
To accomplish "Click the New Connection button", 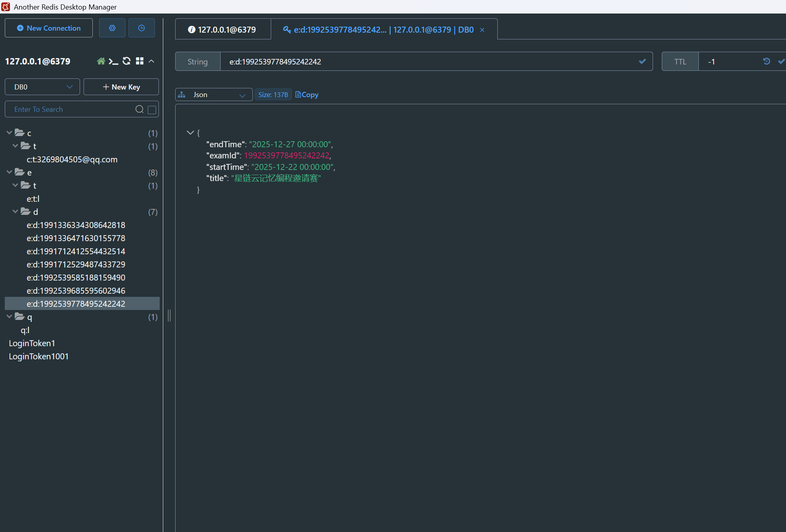I will [49, 28].
